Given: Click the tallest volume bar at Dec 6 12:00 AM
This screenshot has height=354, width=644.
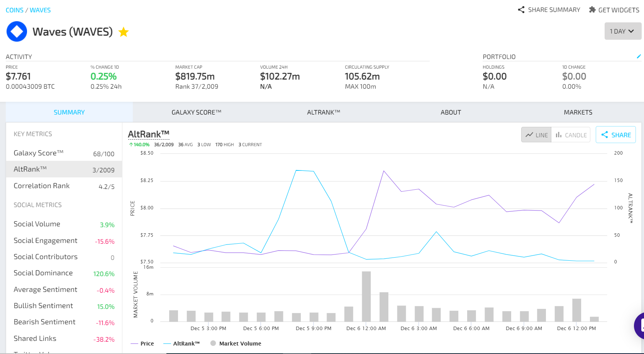Looking at the screenshot, I should [366, 296].
